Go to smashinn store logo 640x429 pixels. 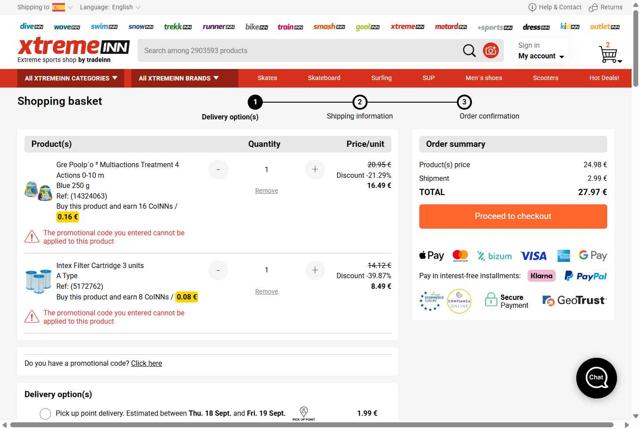tap(329, 27)
